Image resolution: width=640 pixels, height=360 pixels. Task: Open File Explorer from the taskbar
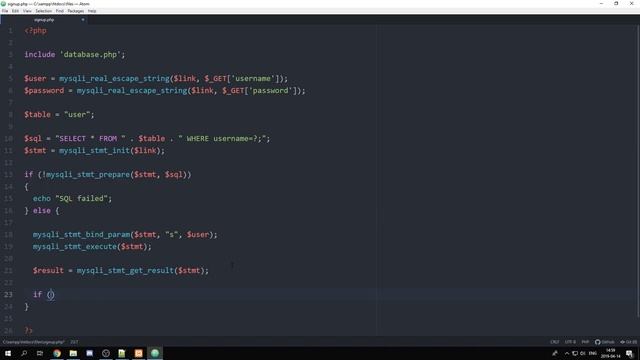pyautogui.click(x=73, y=353)
